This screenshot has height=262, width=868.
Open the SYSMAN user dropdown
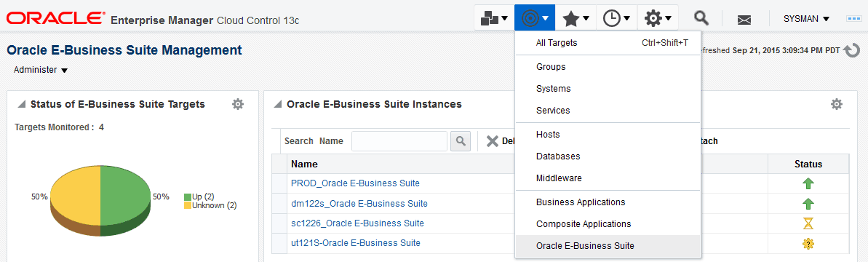click(x=806, y=19)
